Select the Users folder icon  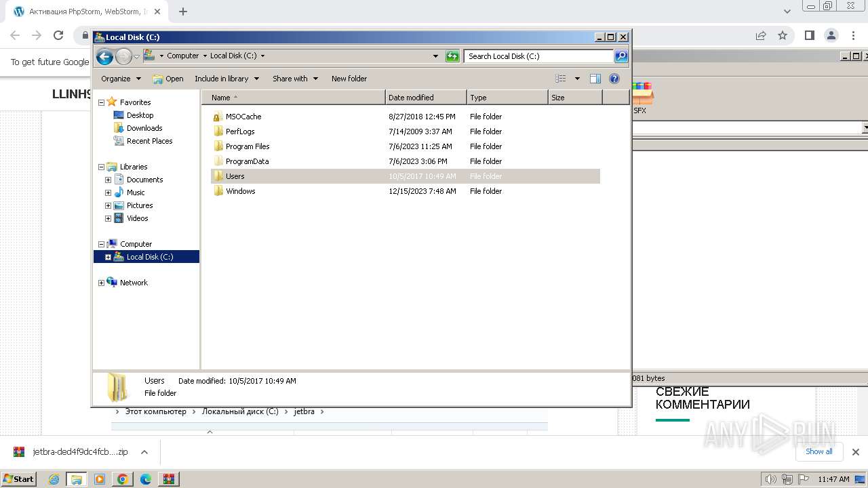click(x=218, y=176)
